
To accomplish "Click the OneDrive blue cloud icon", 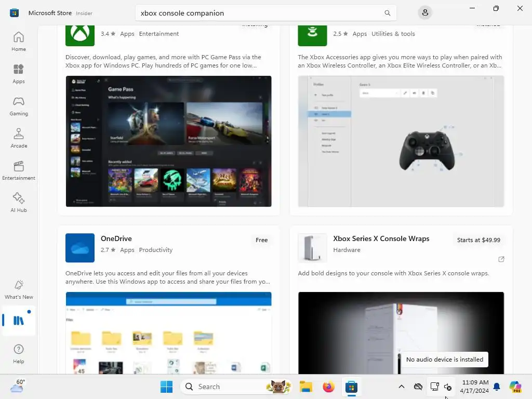I will [79, 248].
